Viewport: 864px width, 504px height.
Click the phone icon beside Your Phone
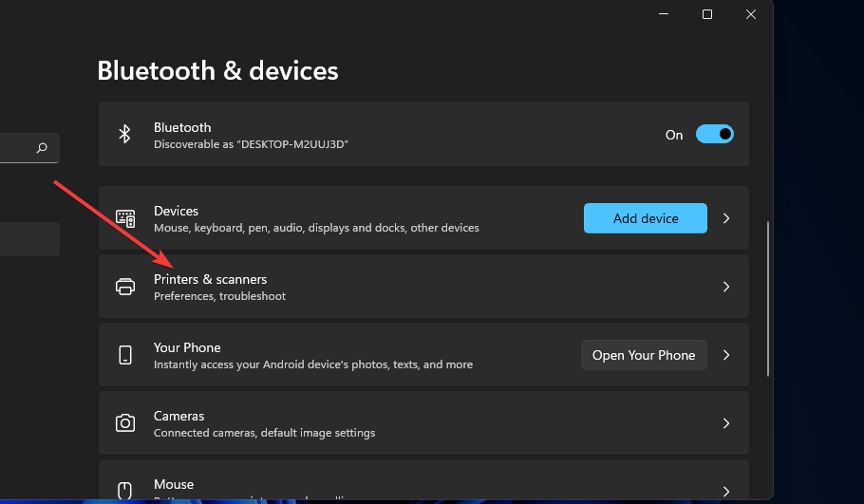coord(125,355)
